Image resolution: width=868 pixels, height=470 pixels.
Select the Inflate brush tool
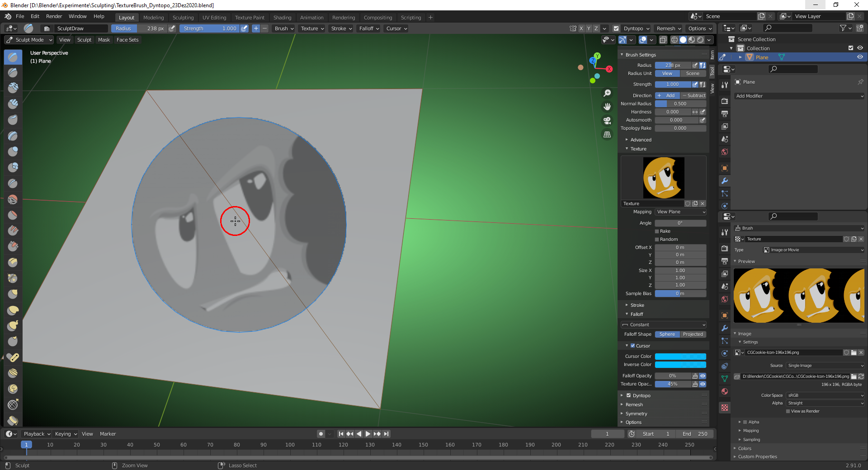pos(13,151)
